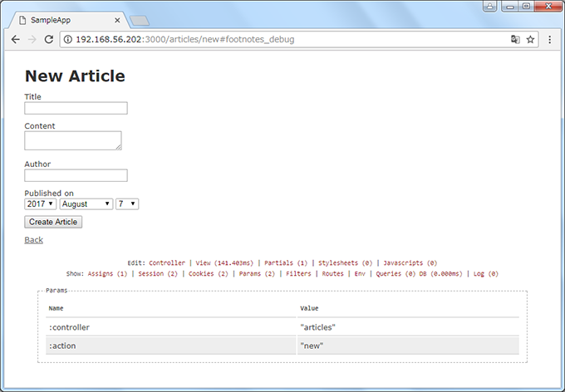Close the browser window

pyautogui.click(x=548, y=6)
